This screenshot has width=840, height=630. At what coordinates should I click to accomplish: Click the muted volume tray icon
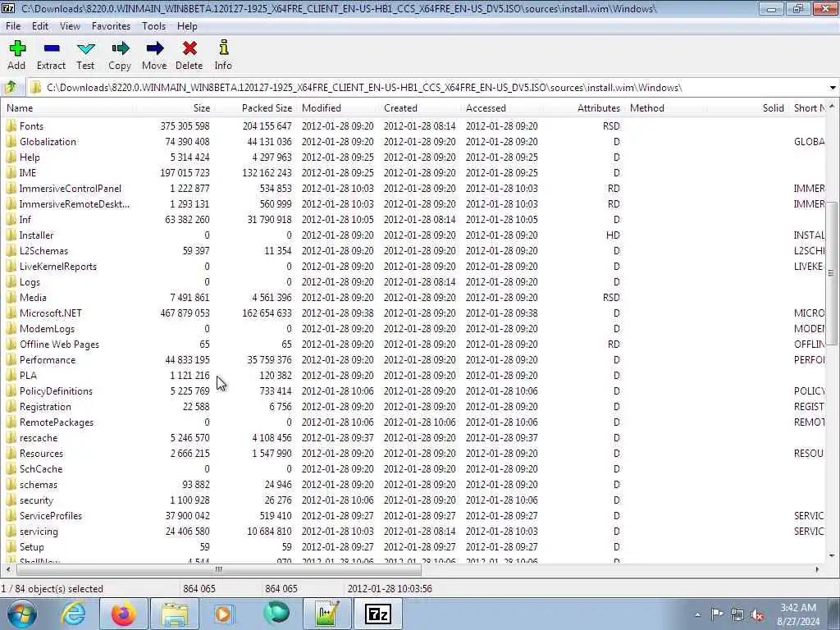click(757, 614)
